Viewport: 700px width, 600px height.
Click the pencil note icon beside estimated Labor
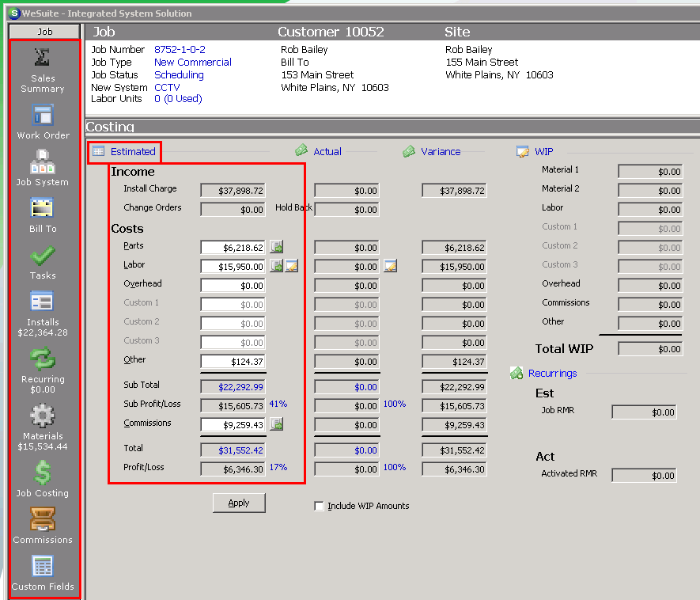click(x=292, y=266)
